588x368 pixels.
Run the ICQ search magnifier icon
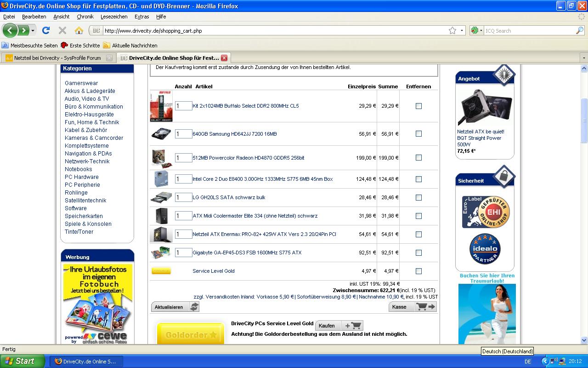(x=580, y=31)
